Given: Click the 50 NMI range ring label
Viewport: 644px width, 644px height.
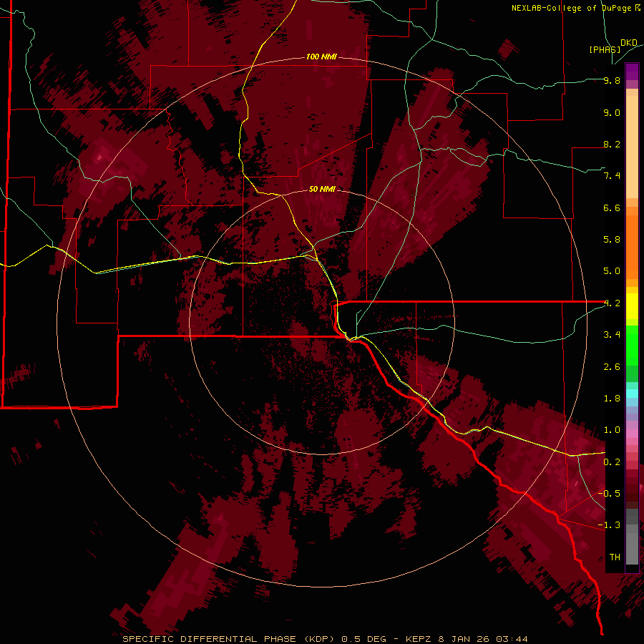Looking at the screenshot, I should point(322,190).
